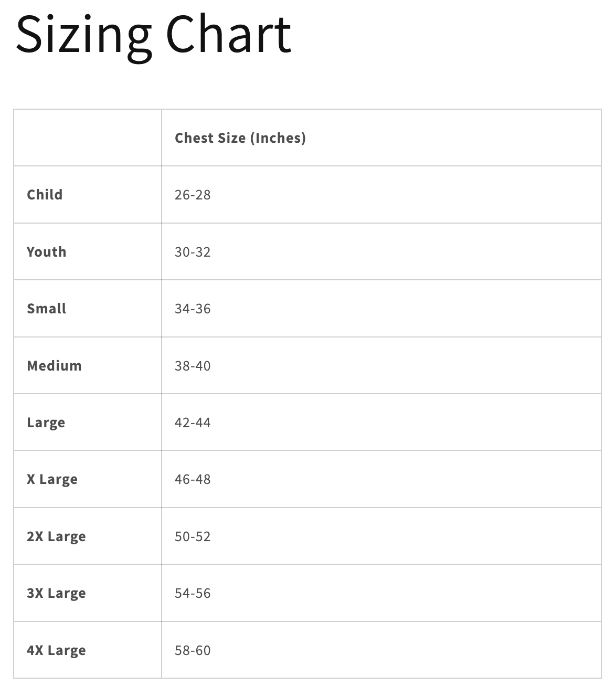Click the 2X Large row label
Image resolution: width=616 pixels, height=696 pixels.
(x=56, y=537)
